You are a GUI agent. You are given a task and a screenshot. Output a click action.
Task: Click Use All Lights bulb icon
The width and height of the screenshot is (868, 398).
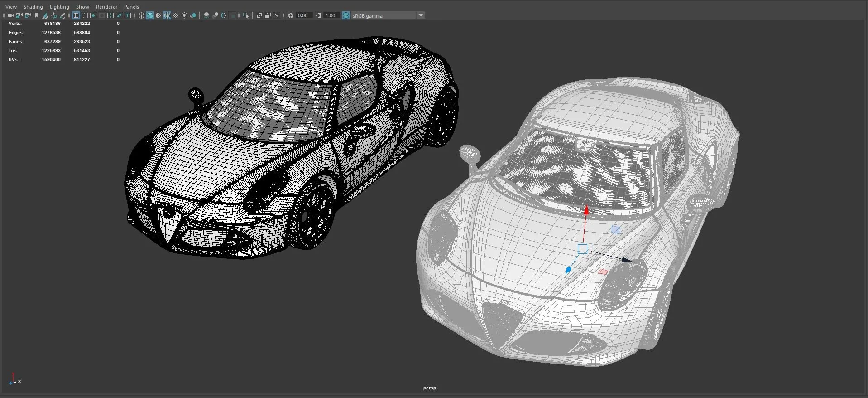[184, 15]
